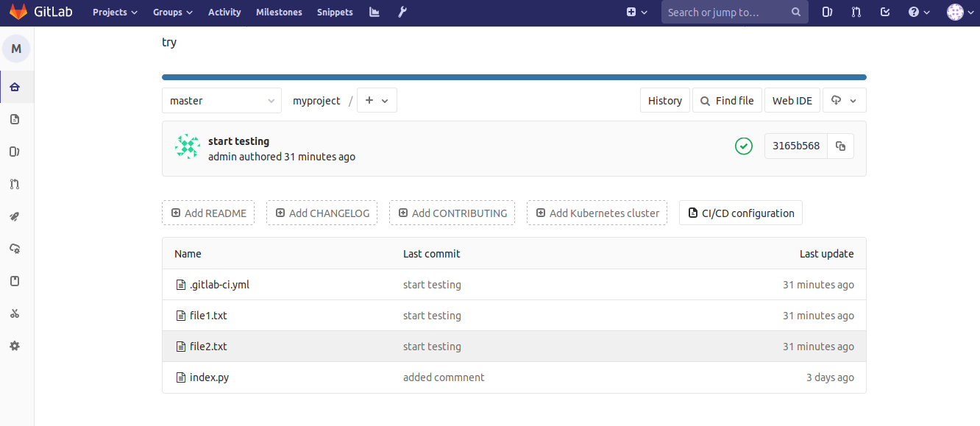
Task: Open the index.py file name
Action: coord(209,377)
